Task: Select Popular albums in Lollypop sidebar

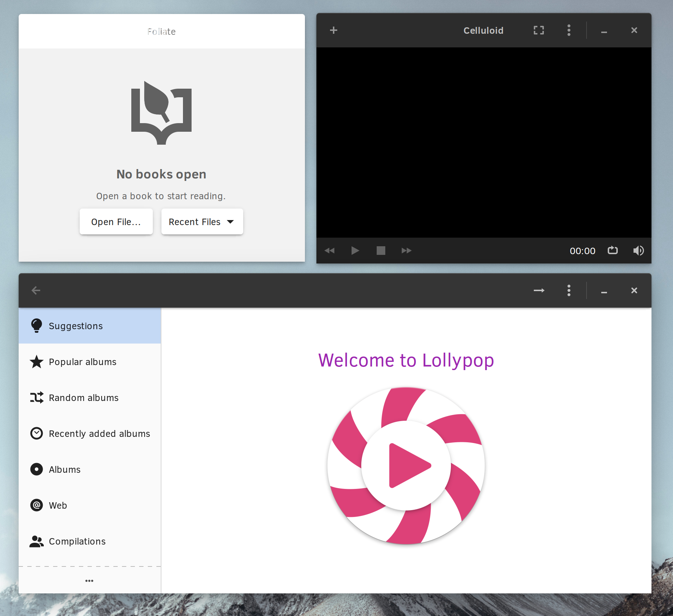Action: pos(82,362)
